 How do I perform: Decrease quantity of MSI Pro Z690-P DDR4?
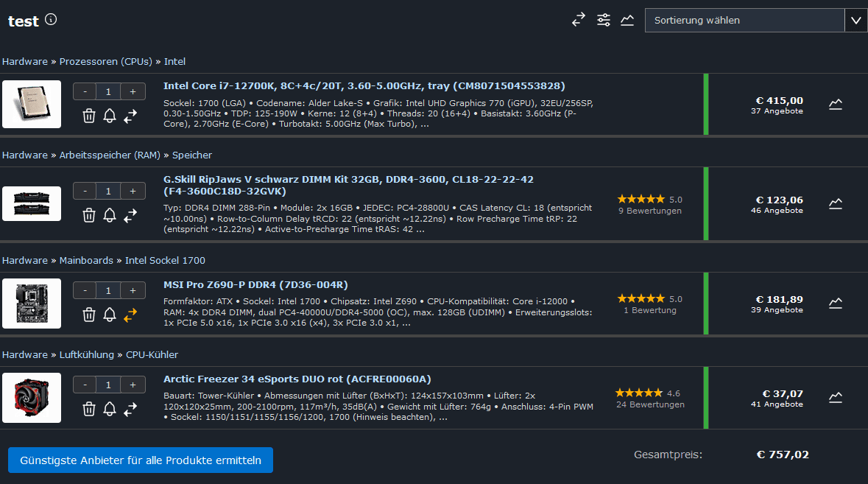tap(85, 290)
